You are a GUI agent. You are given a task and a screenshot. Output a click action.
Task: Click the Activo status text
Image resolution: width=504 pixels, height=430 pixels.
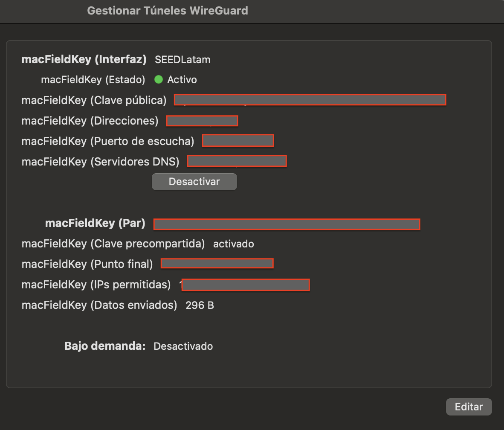coord(182,80)
